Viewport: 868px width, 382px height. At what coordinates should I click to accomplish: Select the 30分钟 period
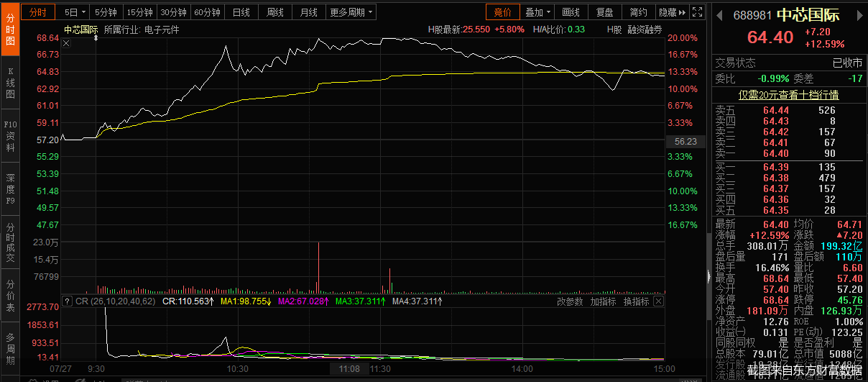click(x=173, y=12)
